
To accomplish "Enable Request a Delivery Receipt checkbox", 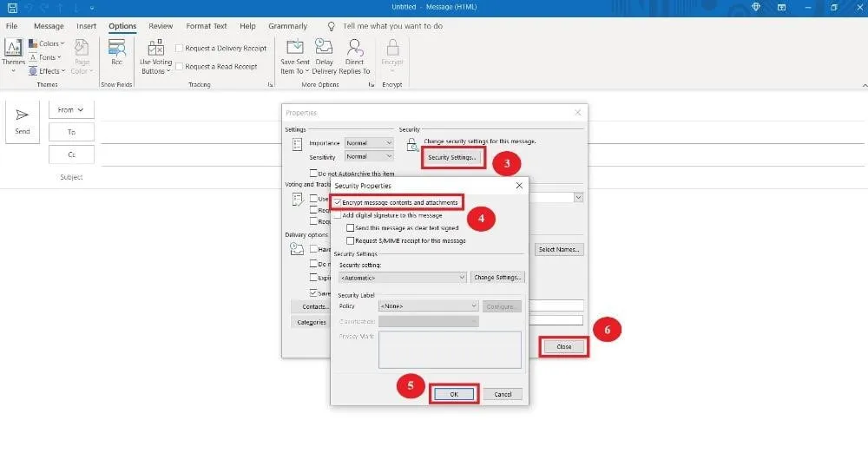I will click(x=180, y=49).
